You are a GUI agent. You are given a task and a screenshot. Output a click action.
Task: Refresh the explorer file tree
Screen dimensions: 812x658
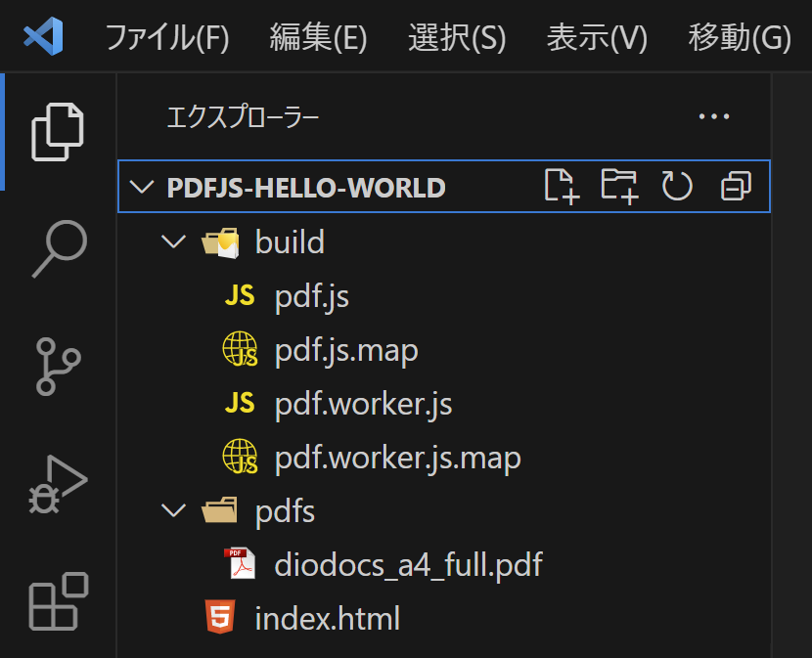(677, 187)
